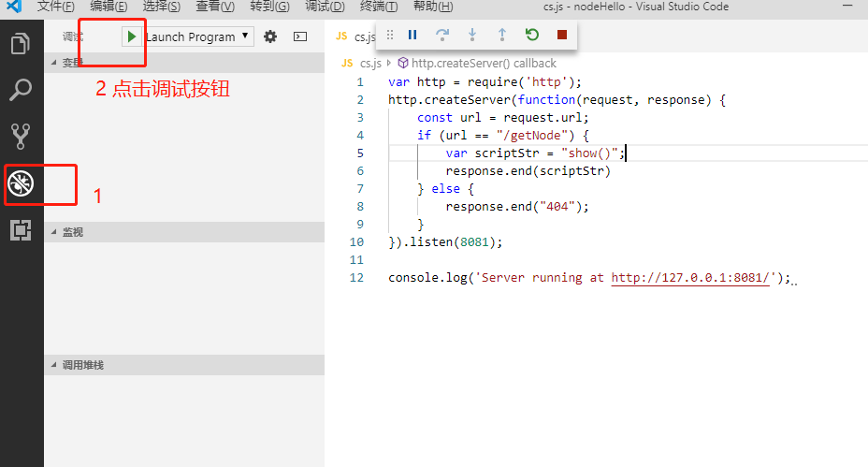868x467 pixels.
Task: Open the Debug Console icon
Action: 300,36
